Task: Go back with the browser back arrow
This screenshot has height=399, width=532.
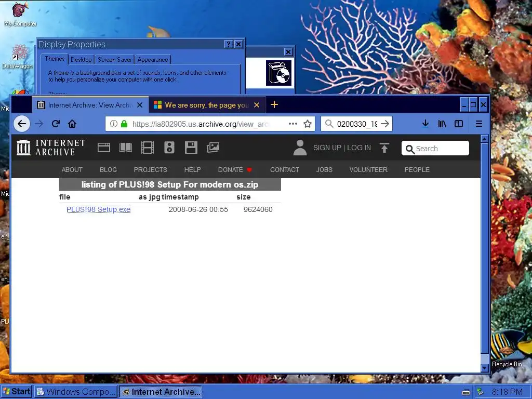Action: pyautogui.click(x=22, y=124)
